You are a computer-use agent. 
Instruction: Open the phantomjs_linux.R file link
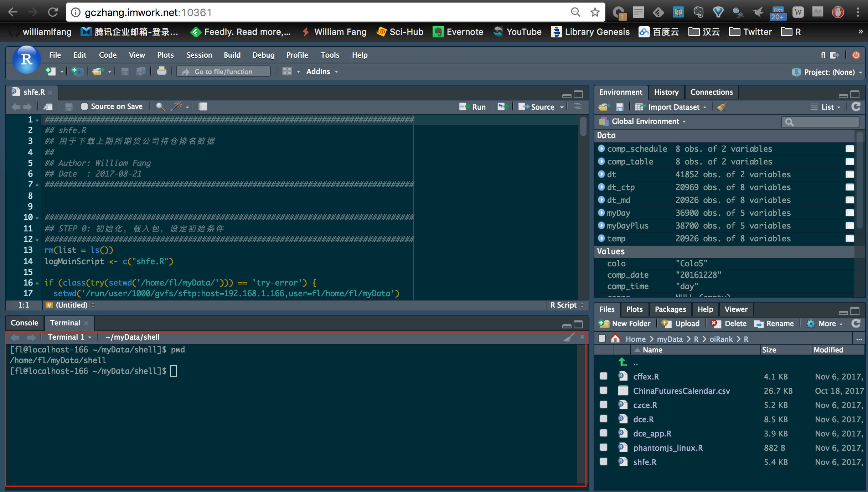pyautogui.click(x=668, y=448)
